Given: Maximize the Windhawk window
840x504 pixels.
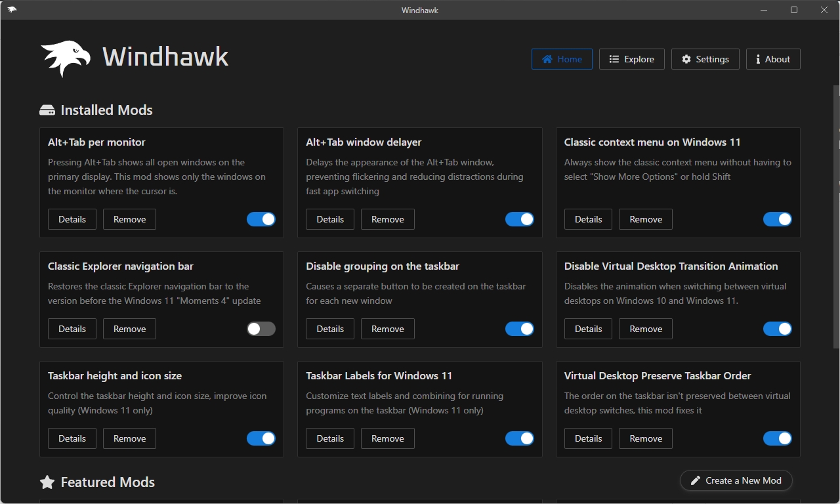Looking at the screenshot, I should coord(794,10).
